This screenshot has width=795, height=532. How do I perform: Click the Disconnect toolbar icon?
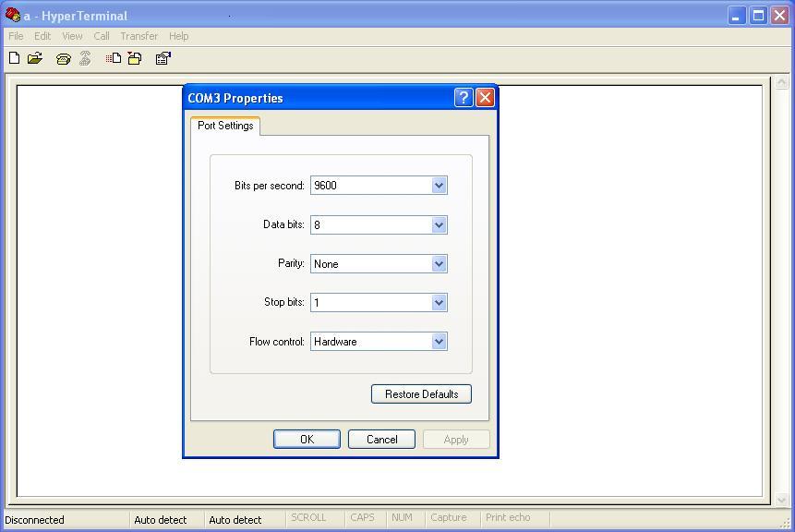pyautogui.click(x=85, y=58)
